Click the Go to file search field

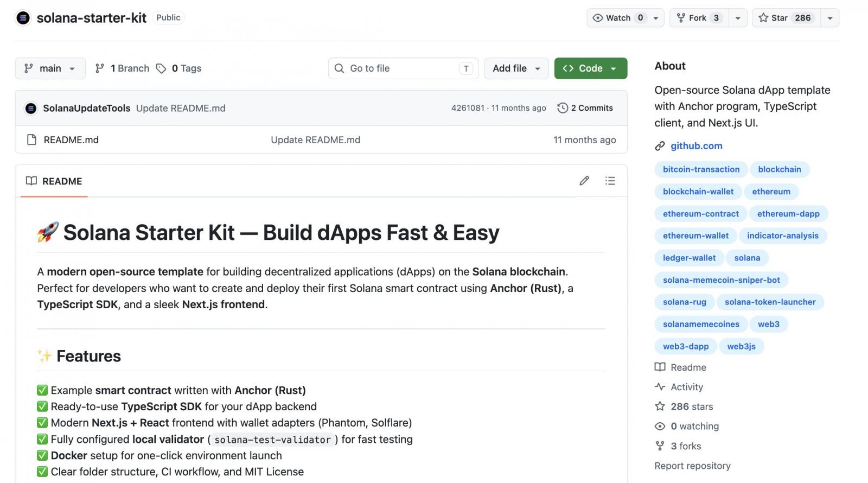click(404, 68)
